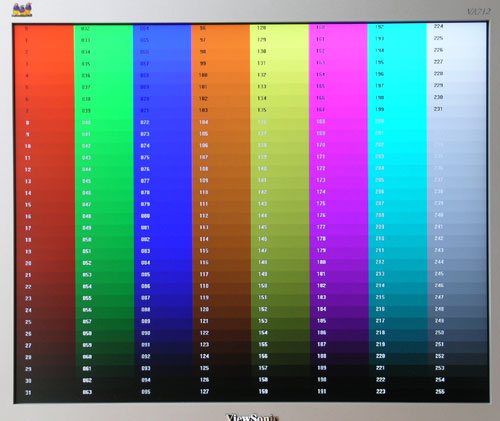Click the orange shade labeled 113
This screenshot has height=421, width=500.
(x=221, y=228)
